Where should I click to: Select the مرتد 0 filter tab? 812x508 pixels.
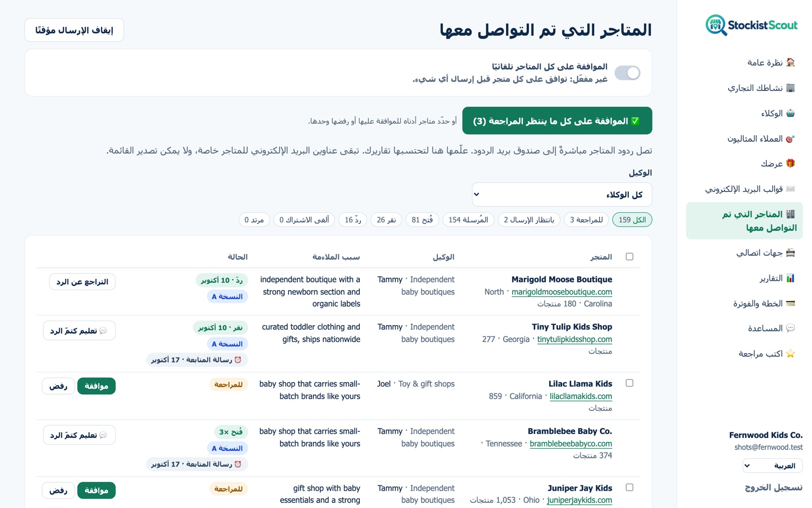coord(254,219)
